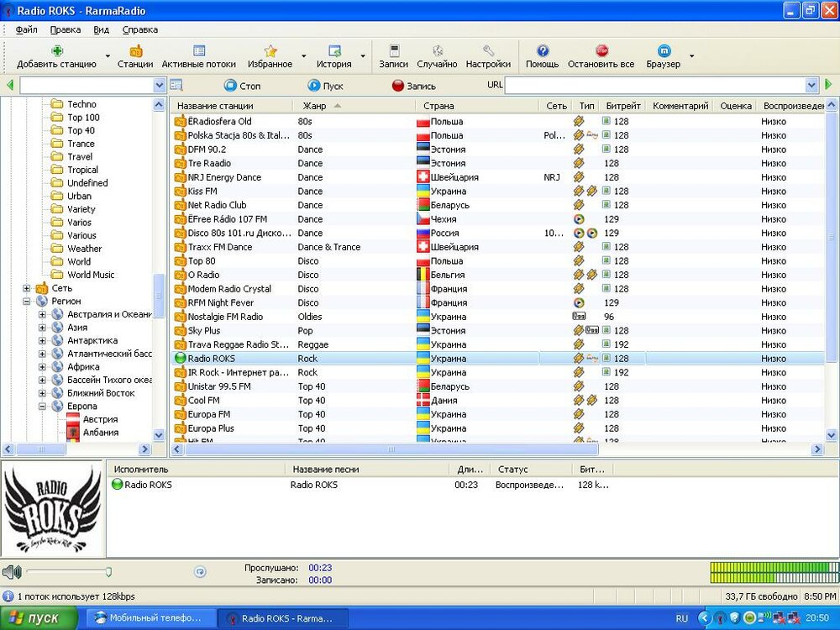
Task: Click Stop All (Остановить все) icon
Action: 601,51
